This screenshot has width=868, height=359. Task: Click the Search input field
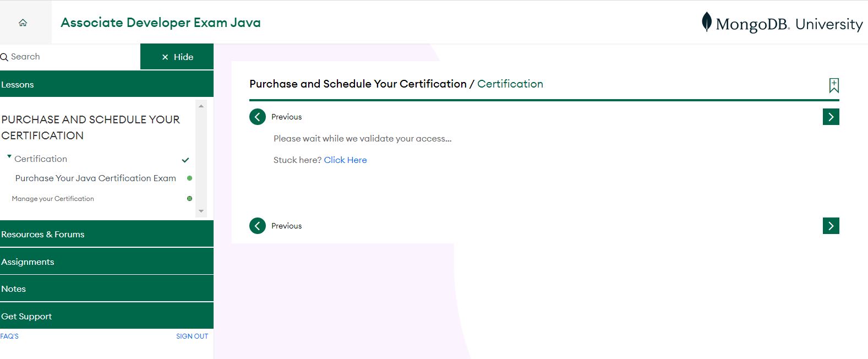click(72, 57)
